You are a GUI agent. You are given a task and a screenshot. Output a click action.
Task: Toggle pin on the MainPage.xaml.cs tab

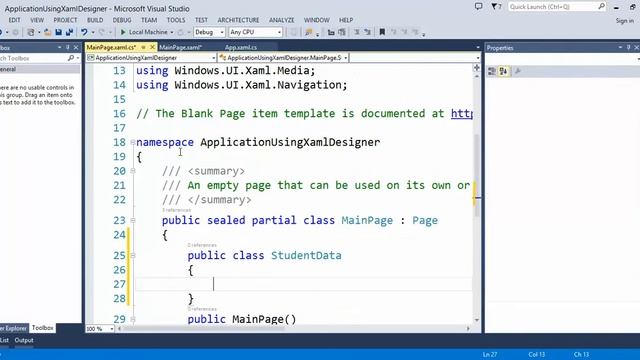[143, 47]
